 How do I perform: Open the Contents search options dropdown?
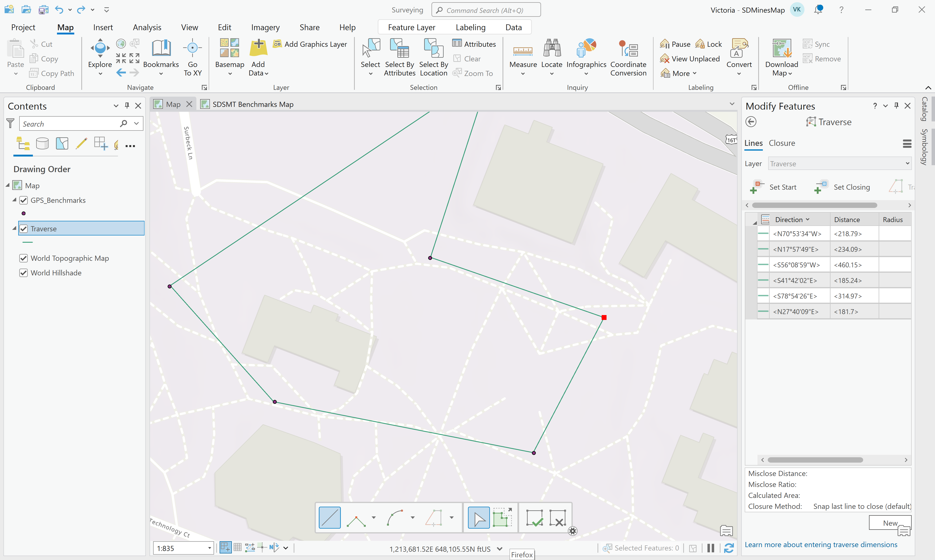[x=137, y=123]
